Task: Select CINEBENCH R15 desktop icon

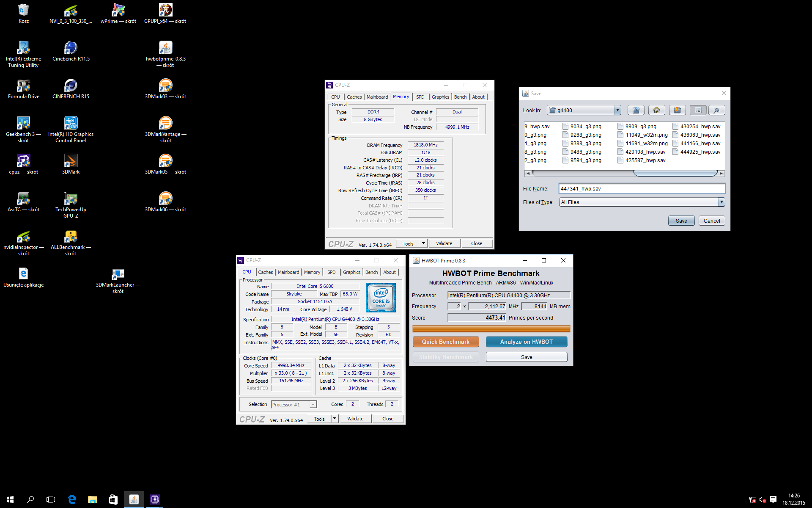Action: coord(71,89)
